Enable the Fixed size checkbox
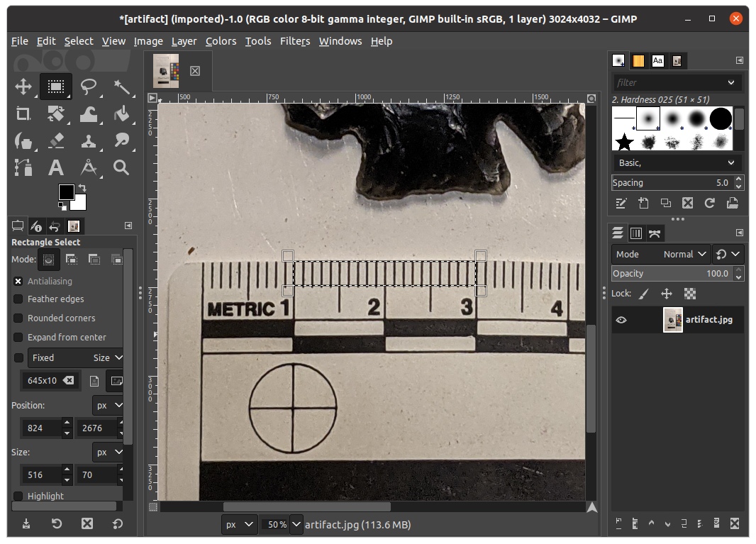Viewport: 756px width, 544px height. click(18, 358)
